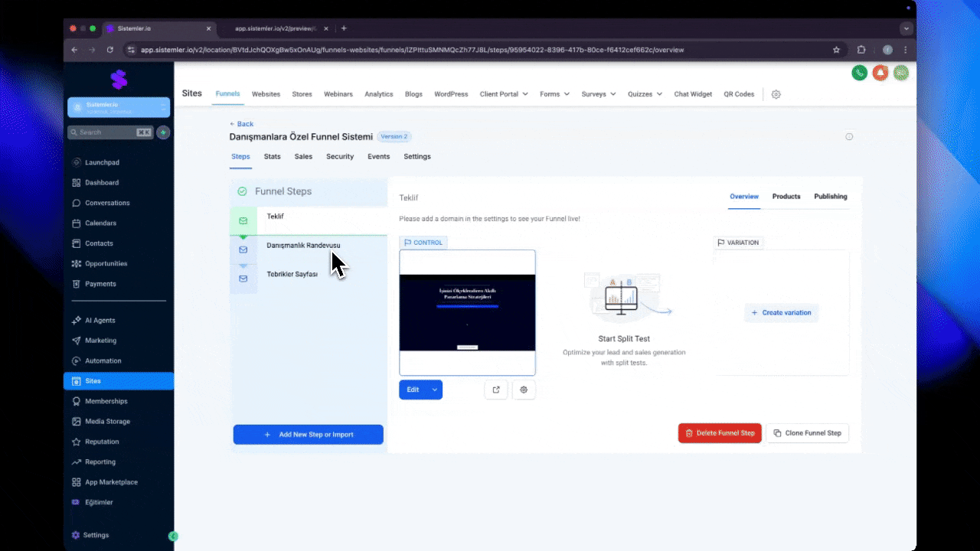Click the AI Agents sparkle icon
980x551 pixels.
click(77, 320)
